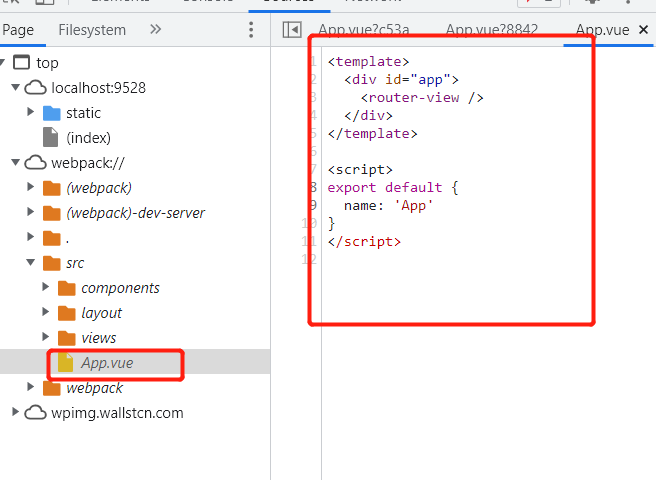
Task: Collapse the src folder
Action: tap(31, 262)
